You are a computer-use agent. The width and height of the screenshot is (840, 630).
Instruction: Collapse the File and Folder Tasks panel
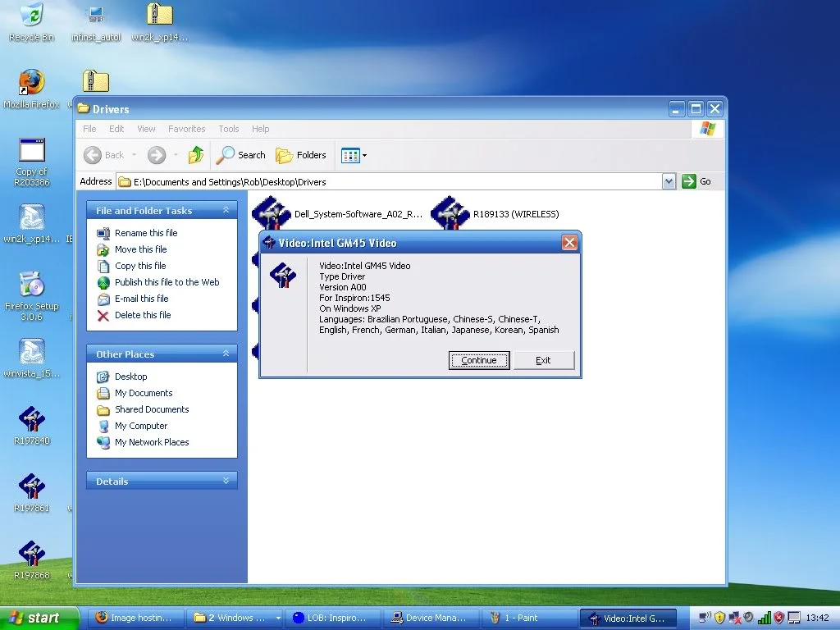pyautogui.click(x=226, y=210)
